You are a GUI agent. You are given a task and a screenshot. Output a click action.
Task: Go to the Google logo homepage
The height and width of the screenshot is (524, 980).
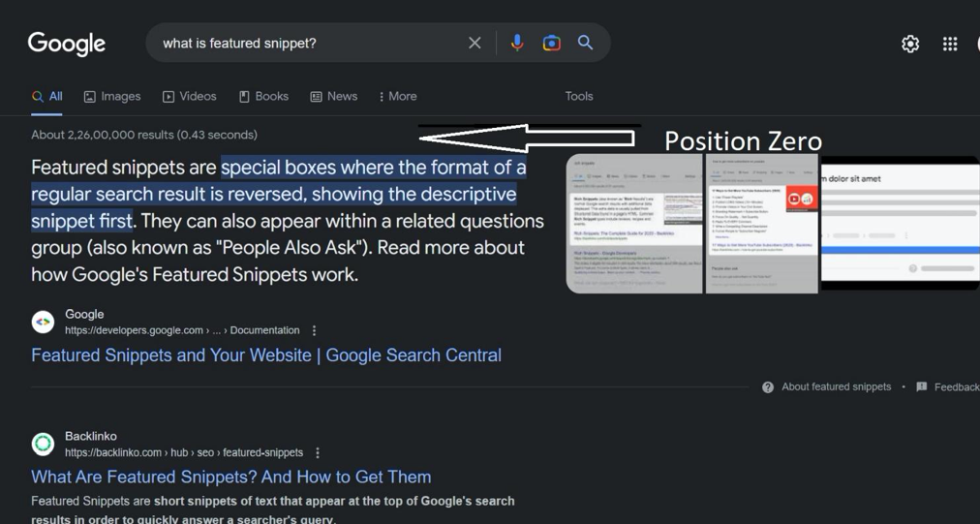point(66,44)
